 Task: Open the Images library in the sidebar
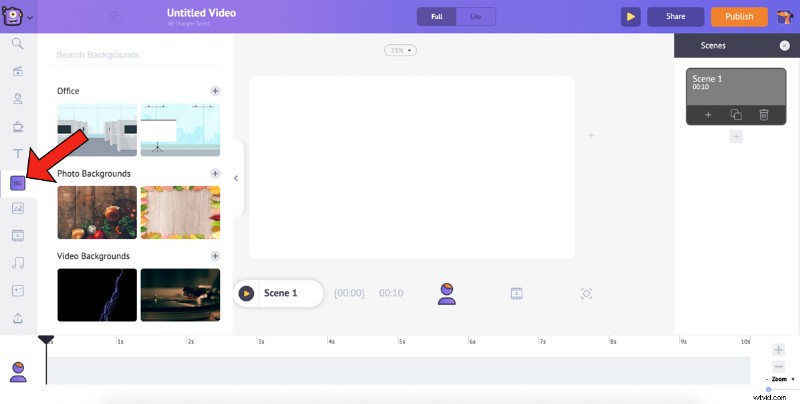(x=18, y=208)
